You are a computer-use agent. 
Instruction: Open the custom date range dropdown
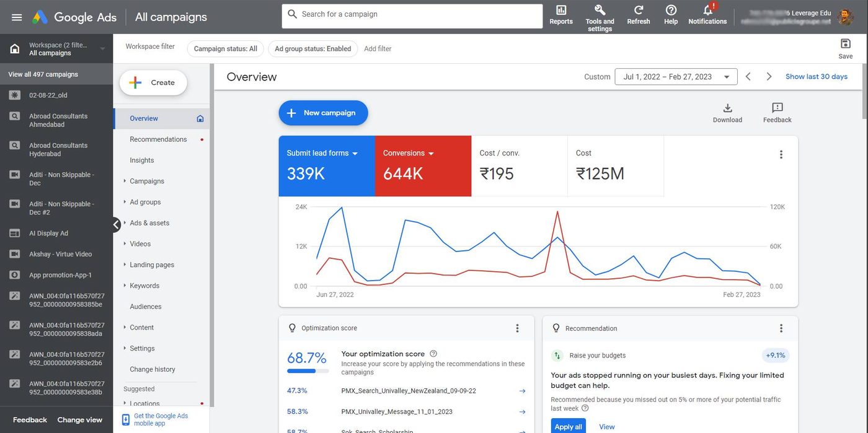(x=676, y=77)
